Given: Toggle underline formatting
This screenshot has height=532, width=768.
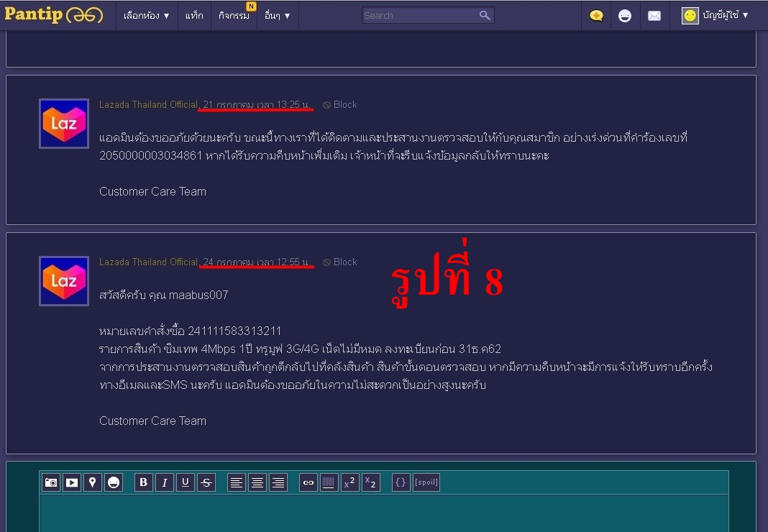Looking at the screenshot, I should [x=185, y=482].
